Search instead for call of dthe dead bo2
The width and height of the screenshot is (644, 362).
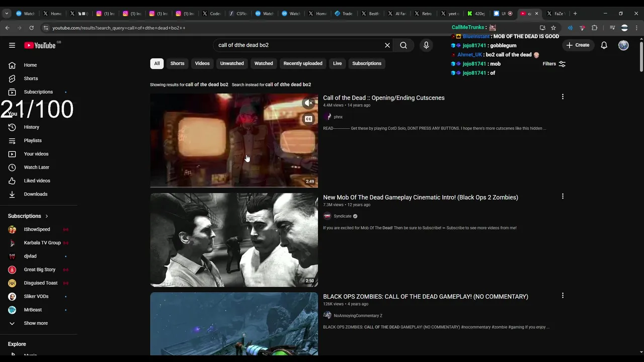pyautogui.click(x=288, y=84)
